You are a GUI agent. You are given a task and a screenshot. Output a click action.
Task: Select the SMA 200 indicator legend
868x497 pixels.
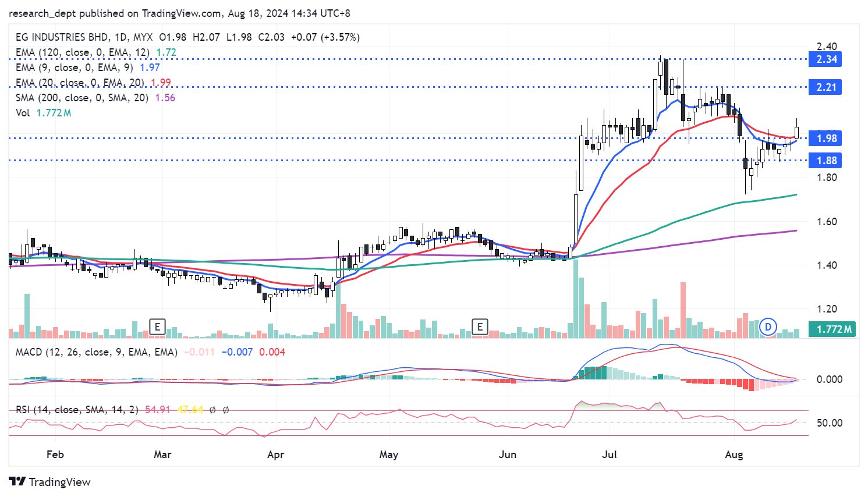click(x=82, y=98)
